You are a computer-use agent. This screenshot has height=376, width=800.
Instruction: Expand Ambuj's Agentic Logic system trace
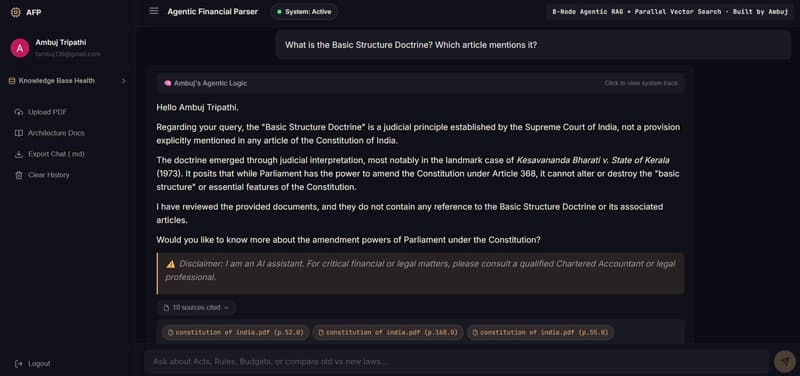(420, 83)
